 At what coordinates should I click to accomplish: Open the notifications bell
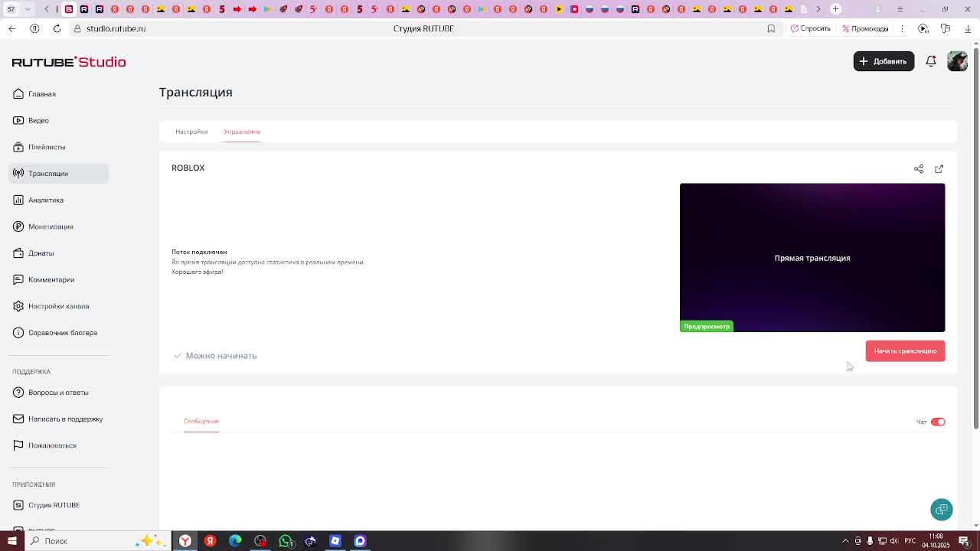[x=931, y=61]
